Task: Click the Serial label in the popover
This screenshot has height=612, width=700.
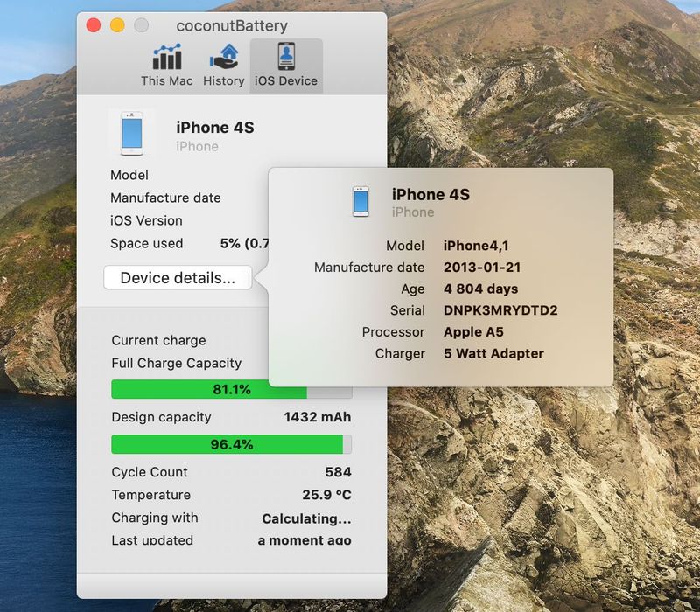Action: (x=407, y=310)
